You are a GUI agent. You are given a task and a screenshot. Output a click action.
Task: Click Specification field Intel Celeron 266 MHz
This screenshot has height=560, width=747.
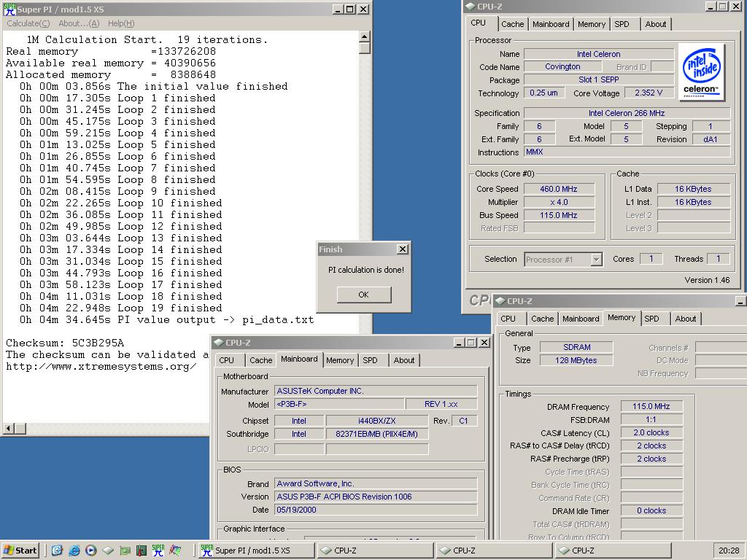coord(627,113)
